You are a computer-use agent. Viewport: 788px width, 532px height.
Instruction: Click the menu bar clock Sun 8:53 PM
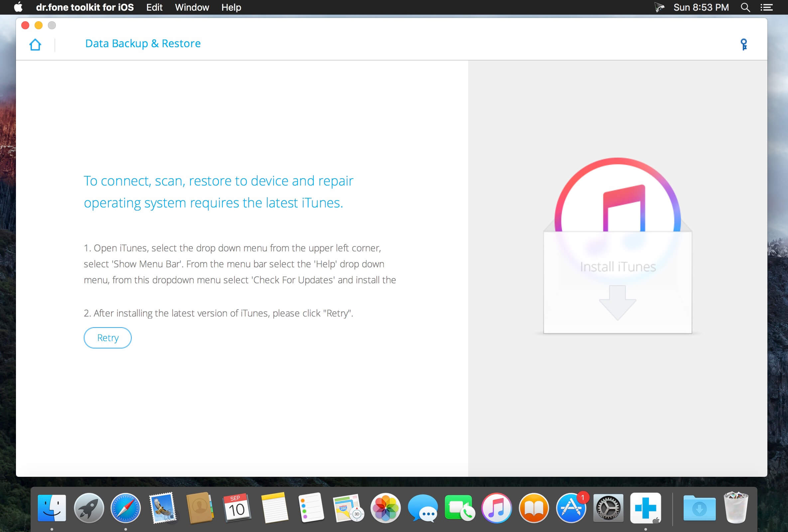[701, 7]
